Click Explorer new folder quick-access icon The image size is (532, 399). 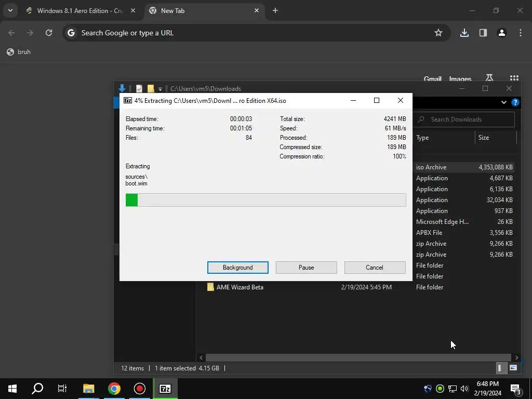pyautogui.click(x=151, y=88)
